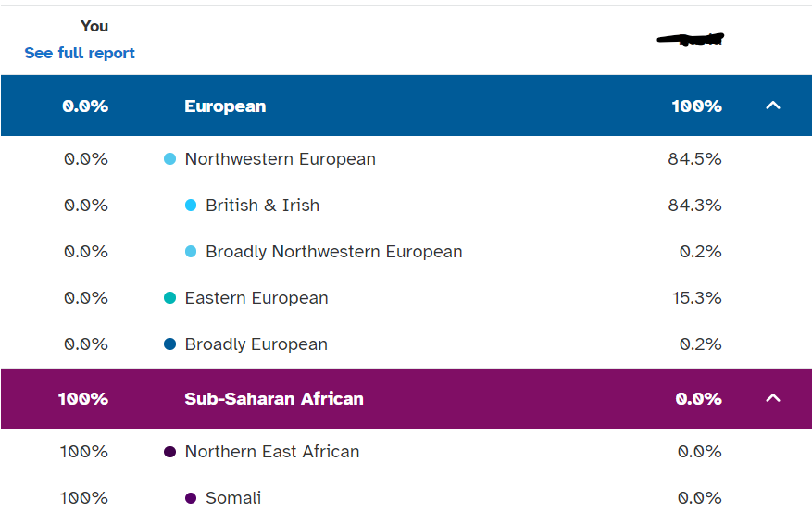
Task: Collapse the Sub-Saharan African section chevron
Action: coord(773,398)
